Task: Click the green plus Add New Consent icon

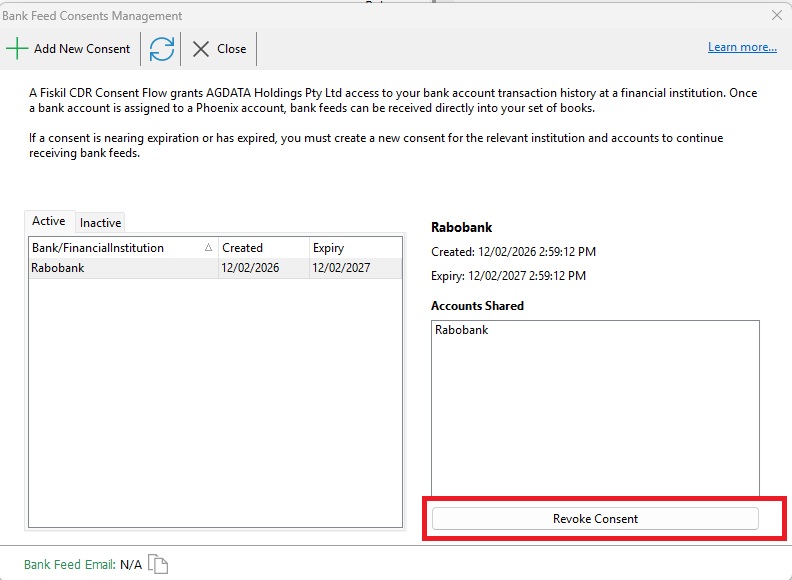Action: click(x=17, y=48)
